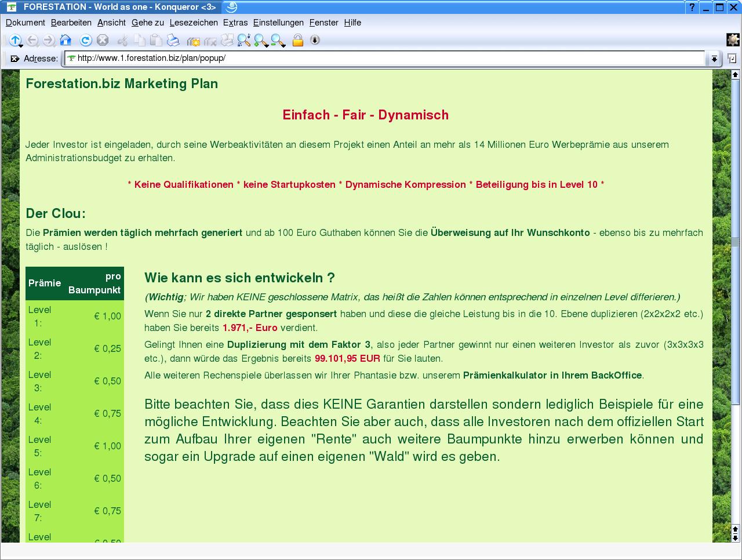Click the Go button beside address bar
This screenshot has height=560, width=742.
click(x=732, y=59)
